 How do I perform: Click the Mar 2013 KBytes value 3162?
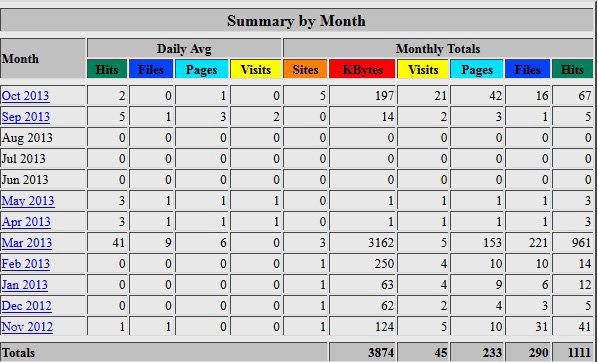pyautogui.click(x=381, y=243)
